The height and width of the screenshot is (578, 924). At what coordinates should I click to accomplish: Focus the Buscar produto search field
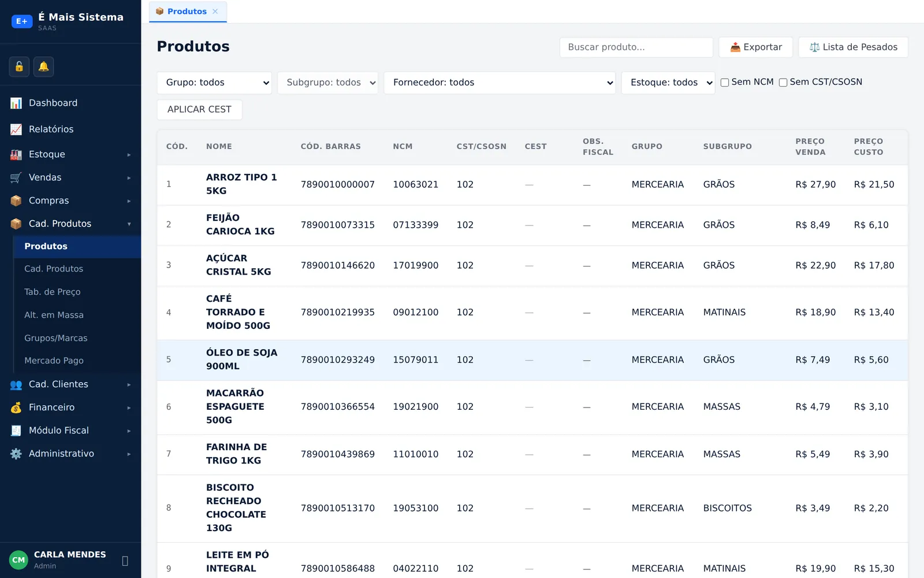636,47
